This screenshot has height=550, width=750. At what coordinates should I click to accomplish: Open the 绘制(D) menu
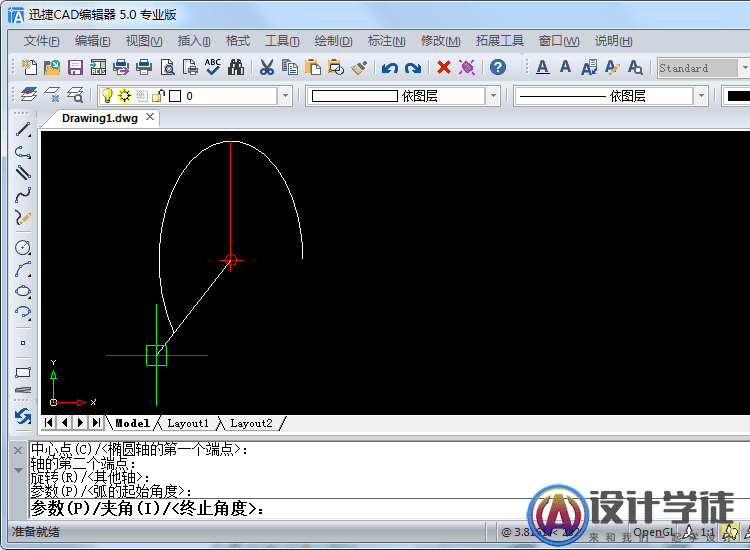point(333,41)
